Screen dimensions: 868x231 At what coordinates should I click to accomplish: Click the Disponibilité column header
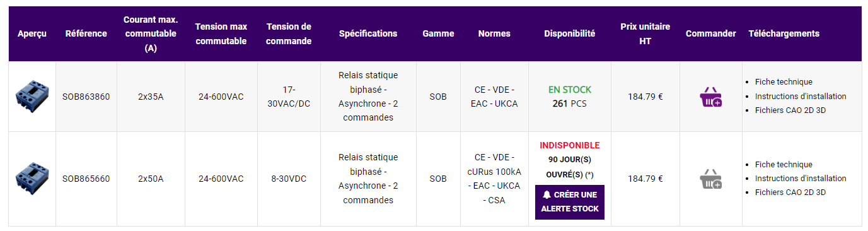pyautogui.click(x=570, y=34)
